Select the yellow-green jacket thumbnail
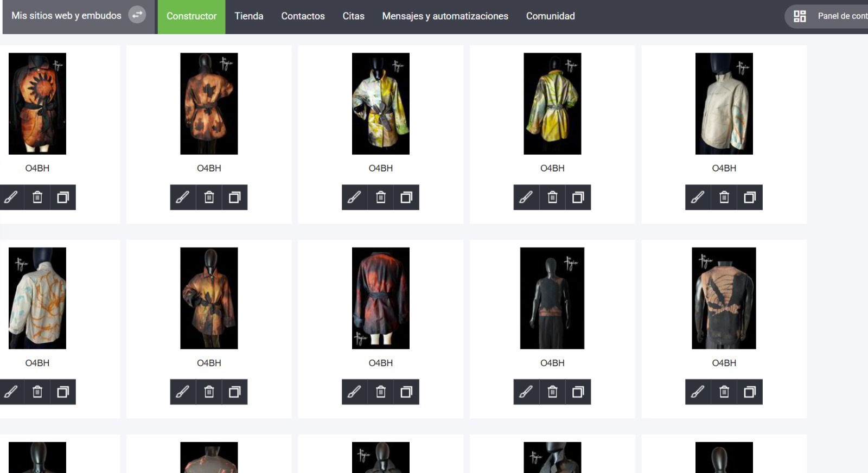Viewport: 868px width, 473px height. click(552, 104)
